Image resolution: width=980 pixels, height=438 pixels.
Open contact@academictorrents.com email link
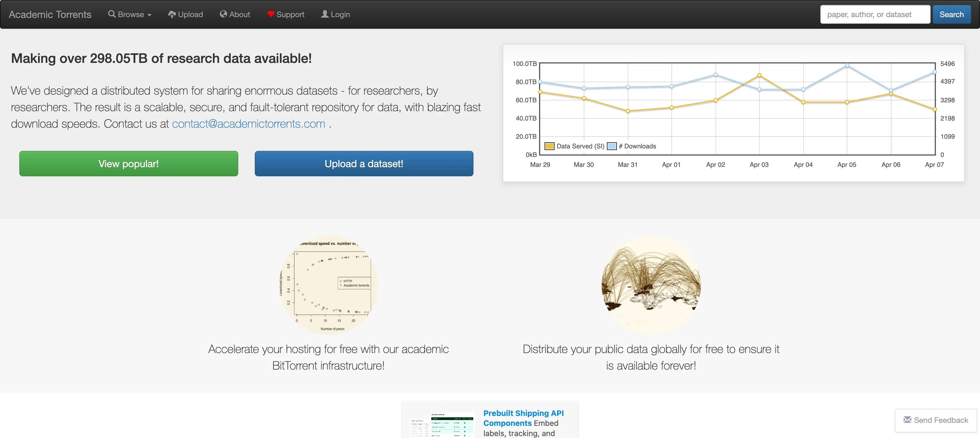[248, 124]
